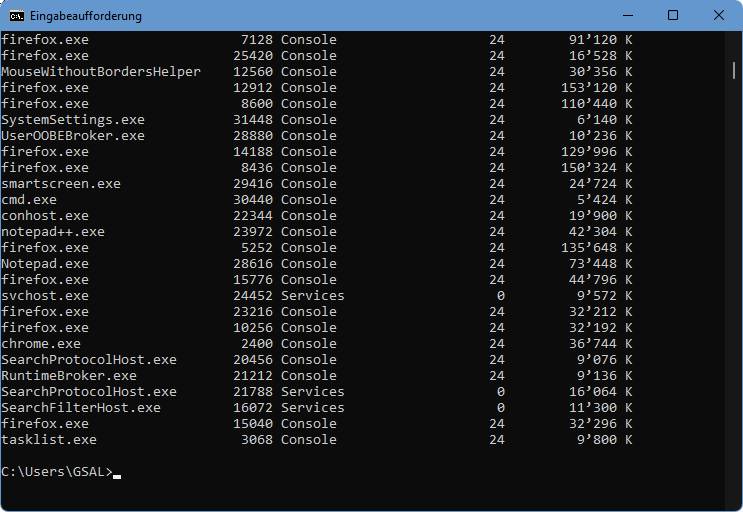Click the SearchFilterHost.exe process name

click(81, 408)
